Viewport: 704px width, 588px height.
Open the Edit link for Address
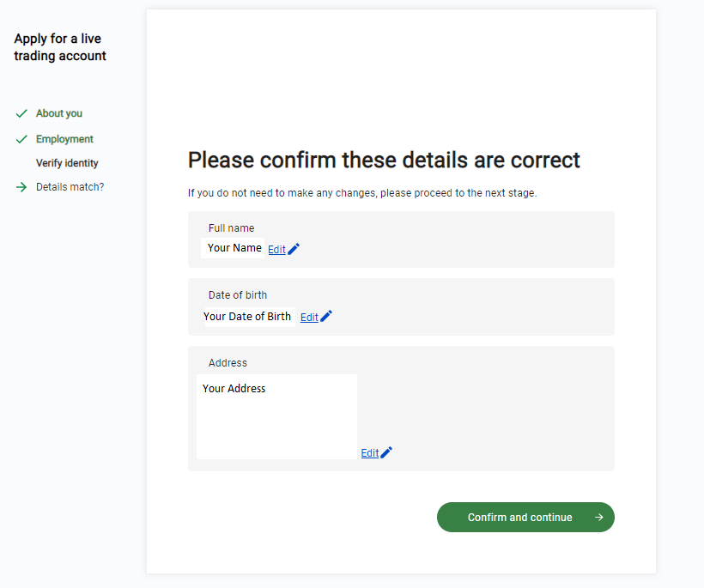(x=369, y=453)
